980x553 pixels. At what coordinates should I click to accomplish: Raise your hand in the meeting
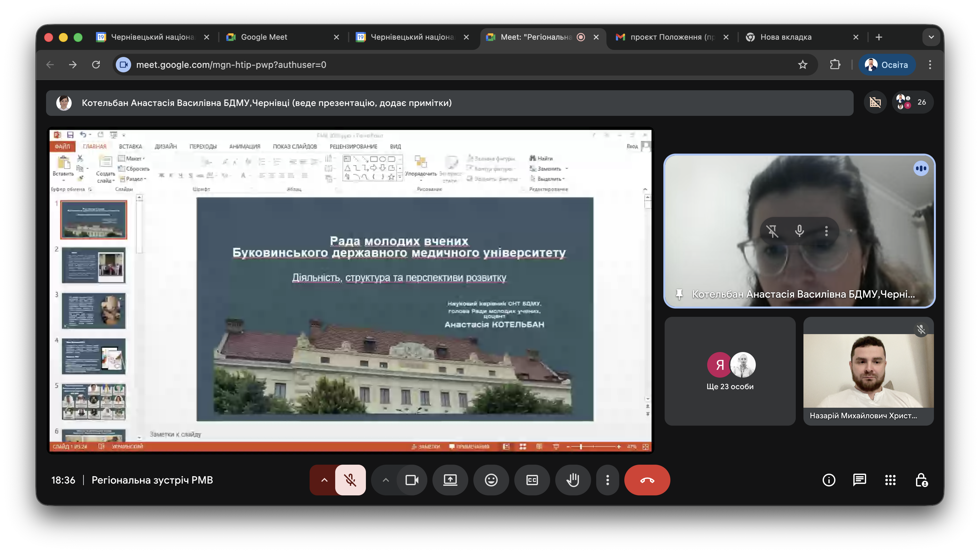pos(573,480)
